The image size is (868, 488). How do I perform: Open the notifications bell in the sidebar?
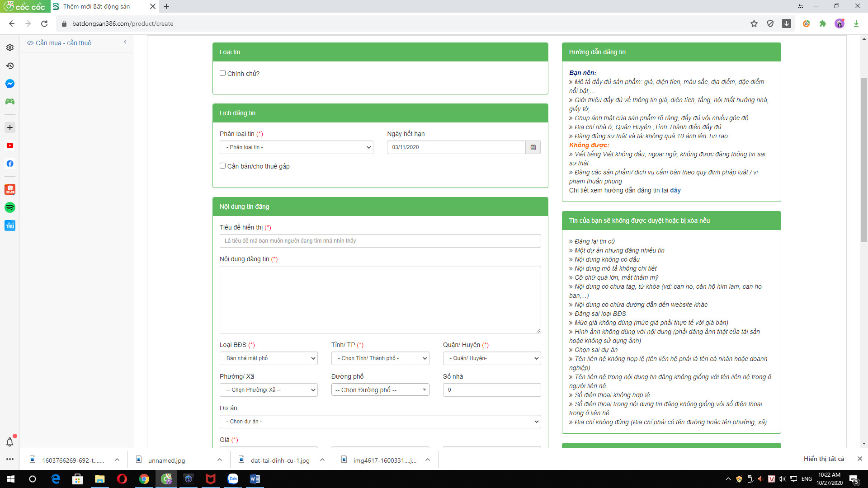9,441
